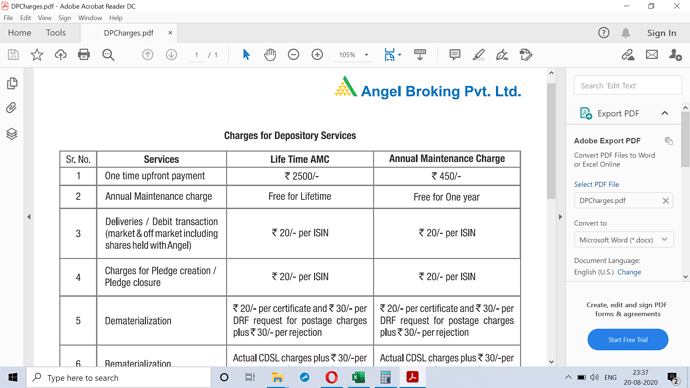Remove DPCharges.pdf from selected file
Screen dimensions: 690x388
pos(665,201)
